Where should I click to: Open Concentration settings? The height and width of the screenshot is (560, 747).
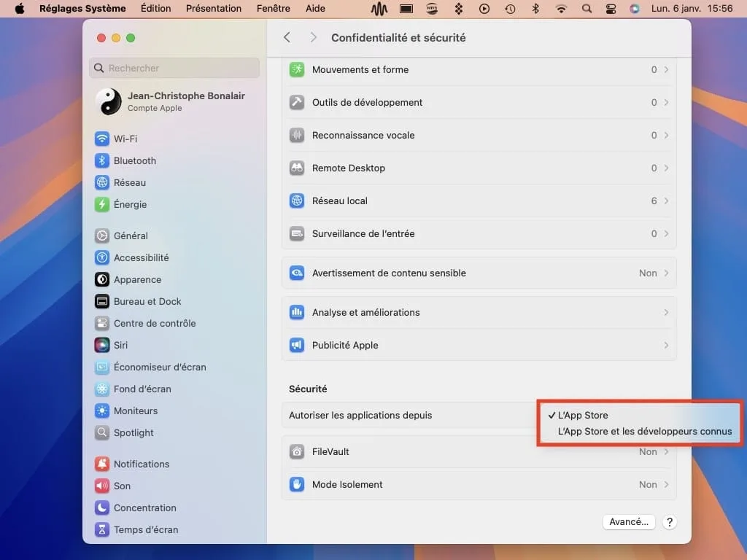[136, 508]
